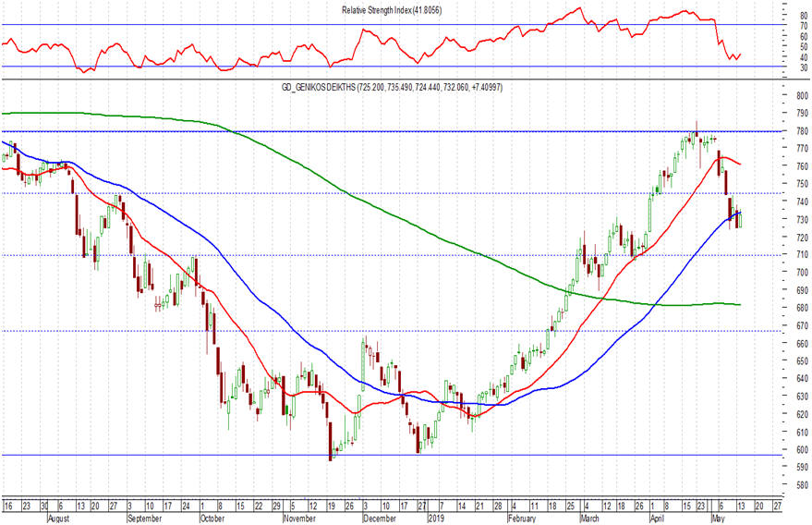812x525 pixels.
Task: Click the 800 price axis label
Action: pyautogui.click(x=802, y=95)
